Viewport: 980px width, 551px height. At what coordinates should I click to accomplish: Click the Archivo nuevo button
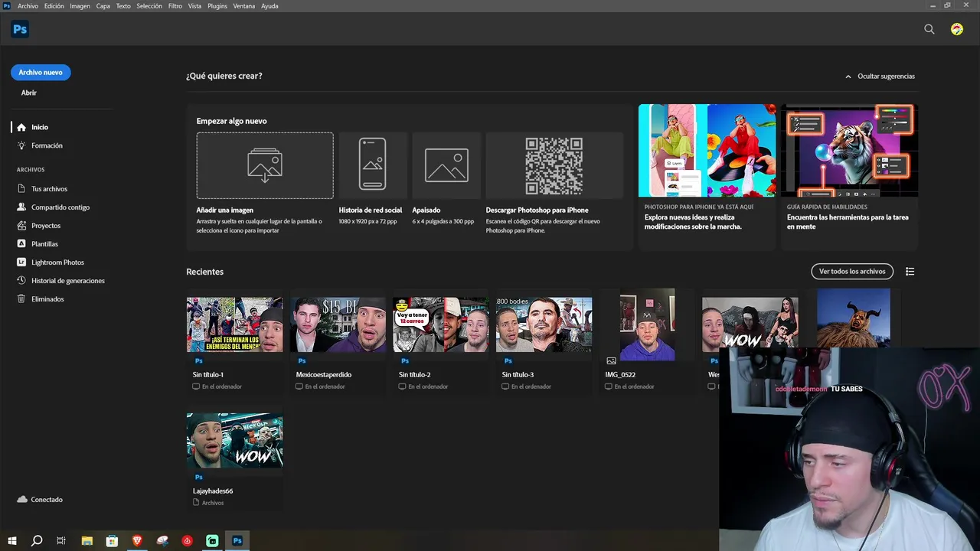pos(41,73)
